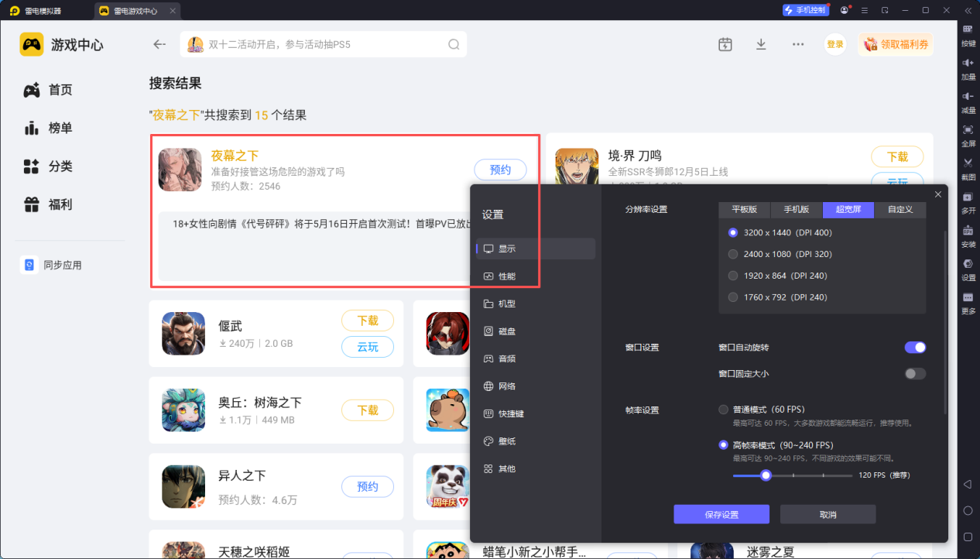Close the 设置 settings dialog

(938, 194)
